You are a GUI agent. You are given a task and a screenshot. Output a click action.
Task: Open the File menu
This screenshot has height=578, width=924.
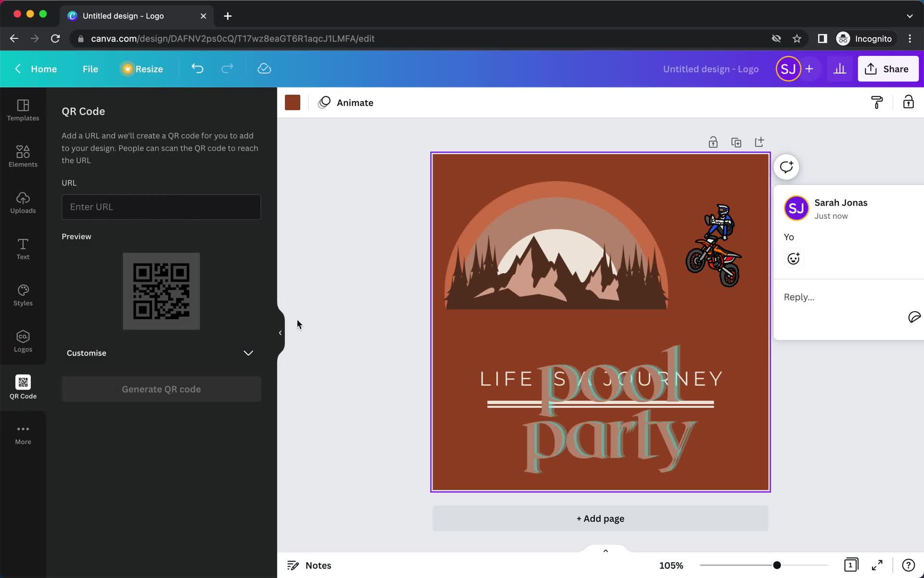[90, 68]
